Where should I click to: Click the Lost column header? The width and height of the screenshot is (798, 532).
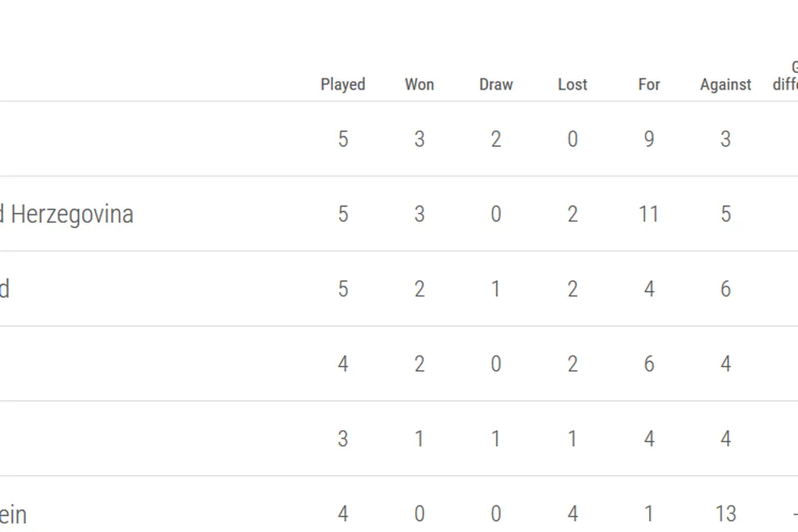[x=572, y=84]
